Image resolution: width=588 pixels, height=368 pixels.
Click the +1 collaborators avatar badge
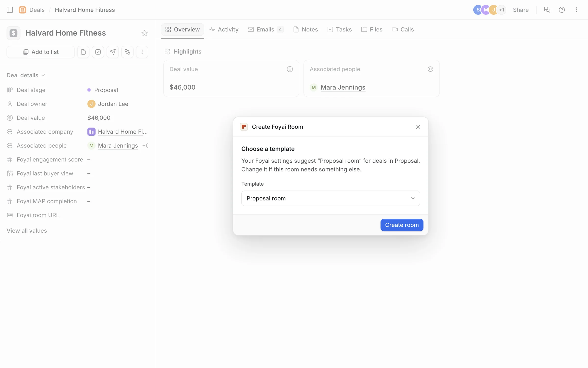point(502,10)
